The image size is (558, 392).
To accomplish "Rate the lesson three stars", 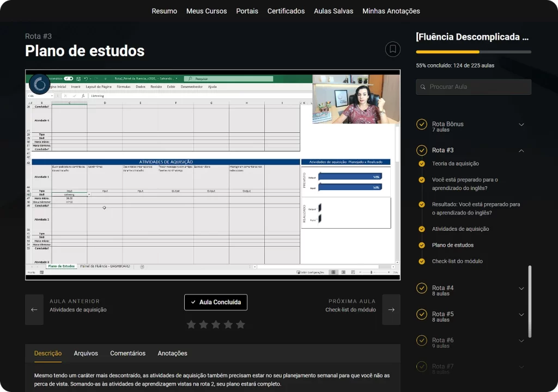I will point(216,324).
